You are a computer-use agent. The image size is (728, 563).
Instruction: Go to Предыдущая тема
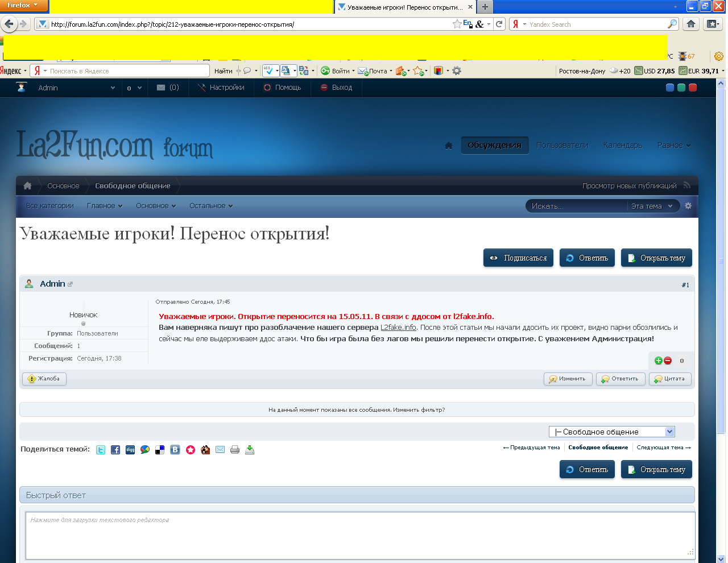pyautogui.click(x=531, y=448)
